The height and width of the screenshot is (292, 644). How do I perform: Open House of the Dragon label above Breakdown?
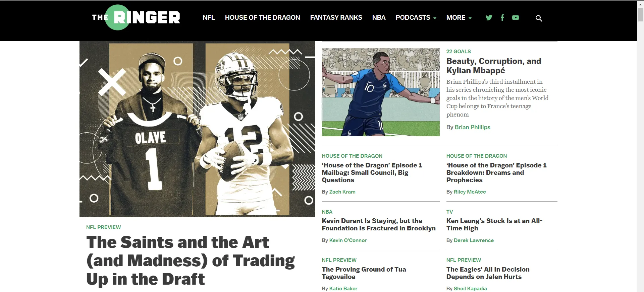tap(476, 156)
